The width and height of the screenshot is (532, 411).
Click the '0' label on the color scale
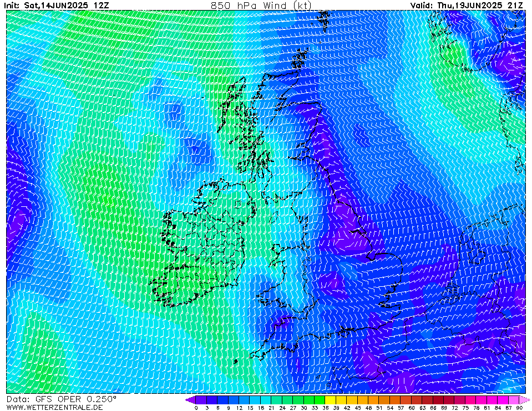click(196, 408)
